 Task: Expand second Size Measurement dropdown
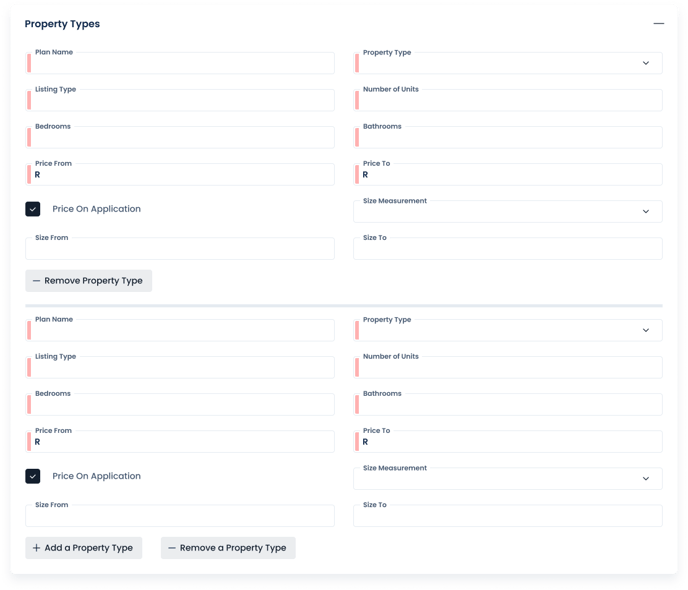coord(507,479)
